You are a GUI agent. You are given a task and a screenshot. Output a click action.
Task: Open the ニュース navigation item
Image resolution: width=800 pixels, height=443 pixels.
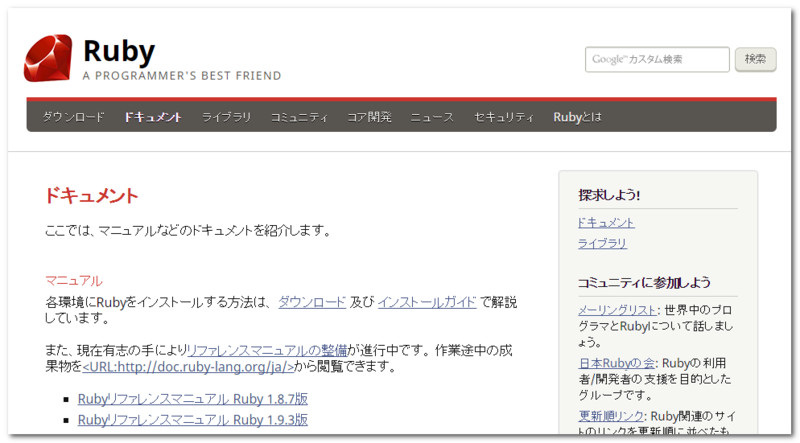(x=432, y=117)
